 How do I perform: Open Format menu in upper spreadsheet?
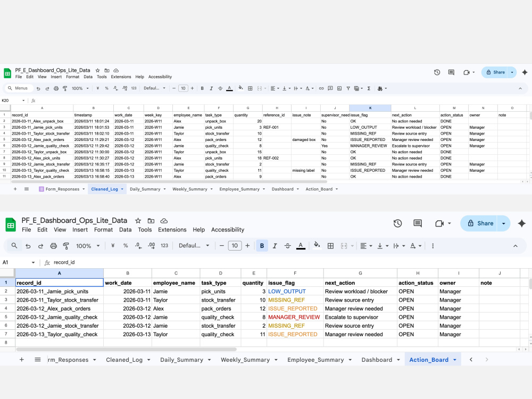coord(72,77)
